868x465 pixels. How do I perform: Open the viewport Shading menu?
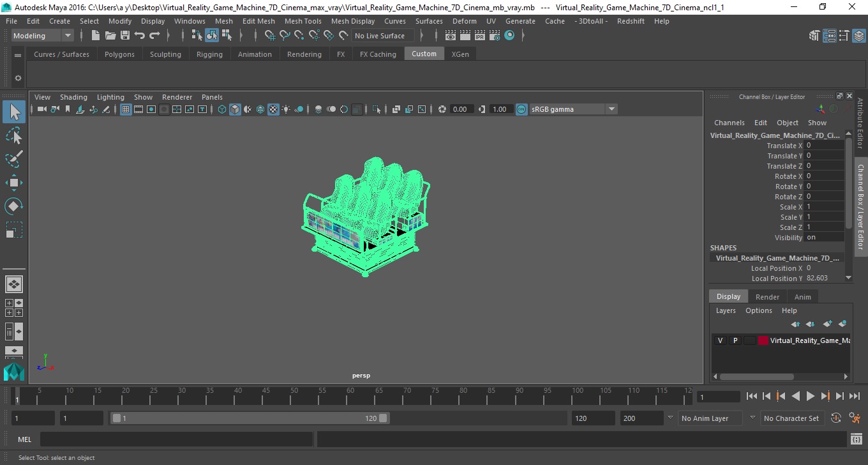[73, 97]
